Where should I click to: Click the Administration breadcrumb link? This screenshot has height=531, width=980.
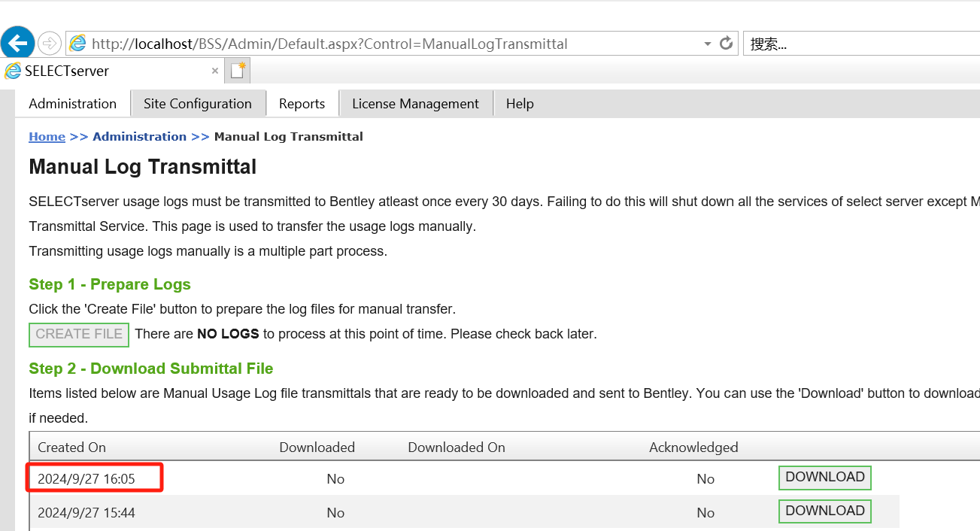[x=139, y=136]
